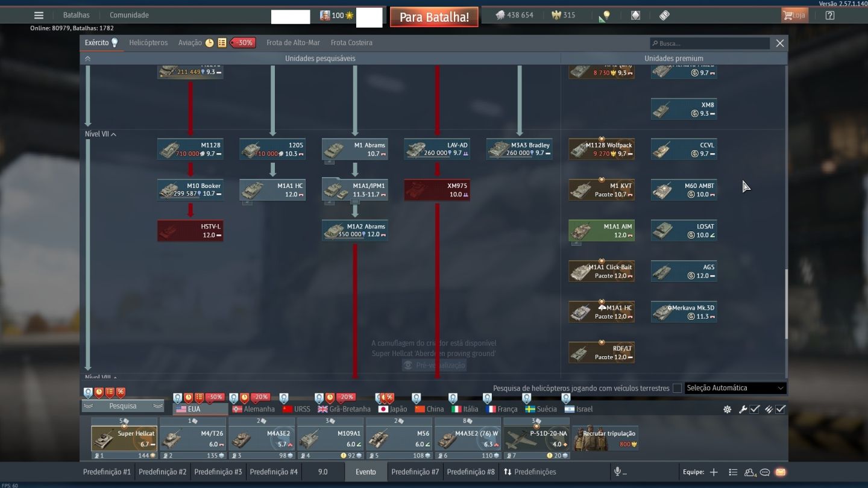Collapse the Nível VII rank section
Image resolution: width=868 pixels, height=488 pixels.
101,134
